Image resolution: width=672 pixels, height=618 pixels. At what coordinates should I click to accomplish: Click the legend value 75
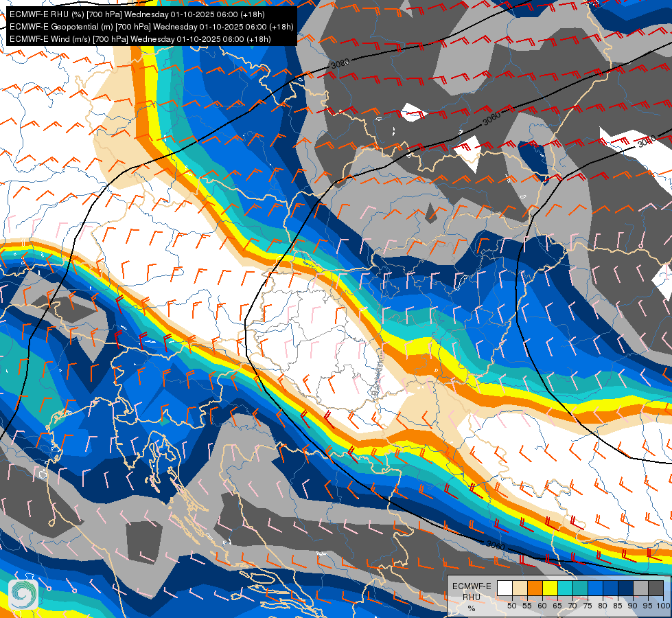coord(588,606)
